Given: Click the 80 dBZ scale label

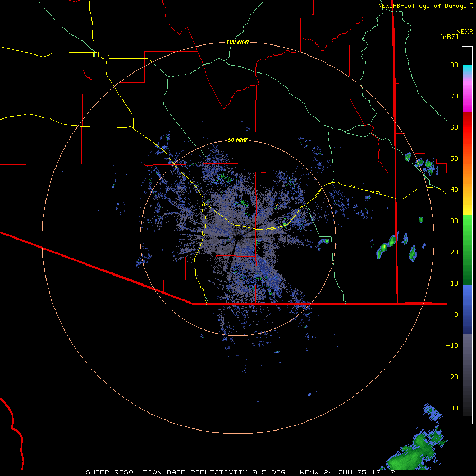Looking at the screenshot, I should (x=454, y=65).
